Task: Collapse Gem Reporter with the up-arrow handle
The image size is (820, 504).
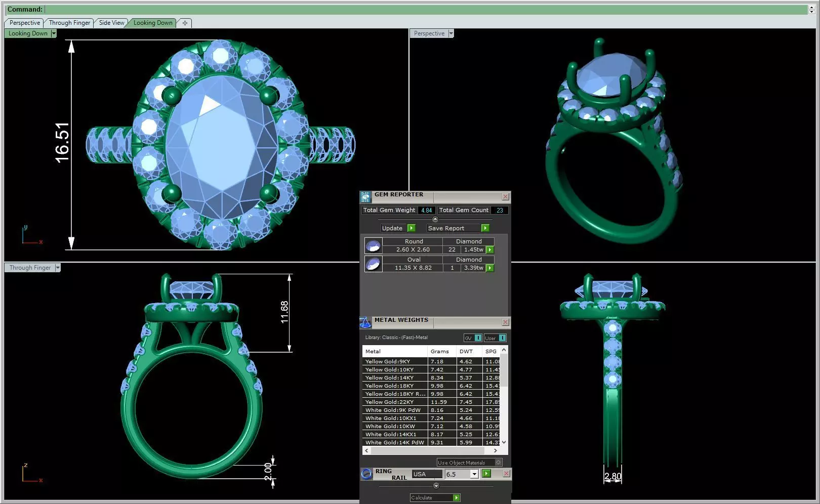Action: pos(435,219)
